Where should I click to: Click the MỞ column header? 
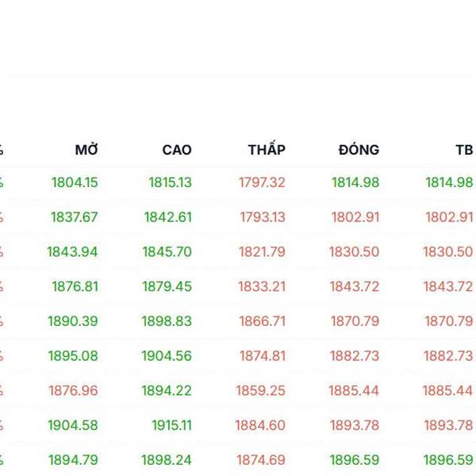tap(86, 150)
